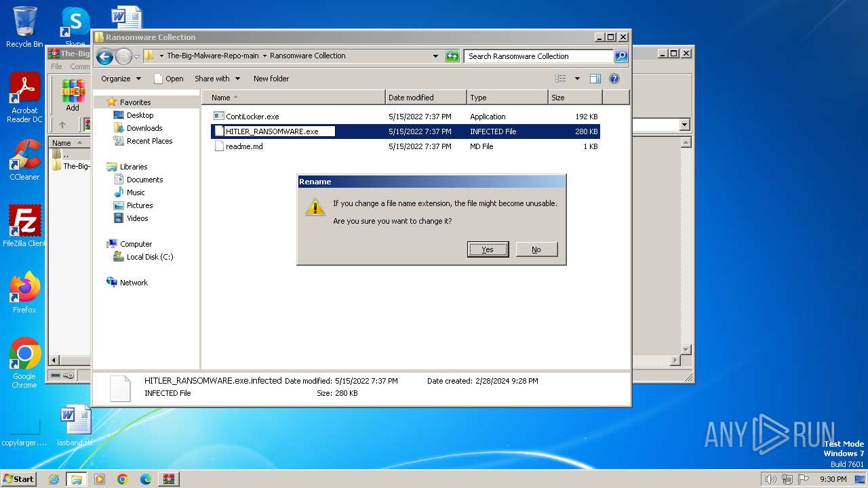Click the taskbar clock 9:30 PM
Viewport: 868px width, 488px height.
pyautogui.click(x=833, y=479)
